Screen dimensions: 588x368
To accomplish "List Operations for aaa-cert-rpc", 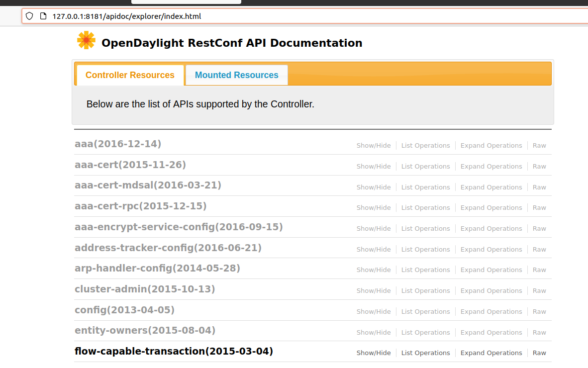I will tap(426, 207).
